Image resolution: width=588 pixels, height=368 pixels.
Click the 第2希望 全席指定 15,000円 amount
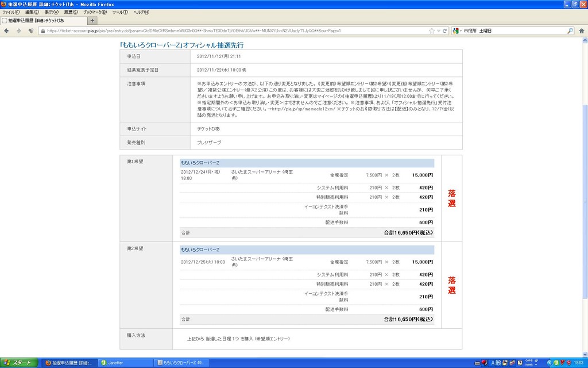[x=423, y=262]
